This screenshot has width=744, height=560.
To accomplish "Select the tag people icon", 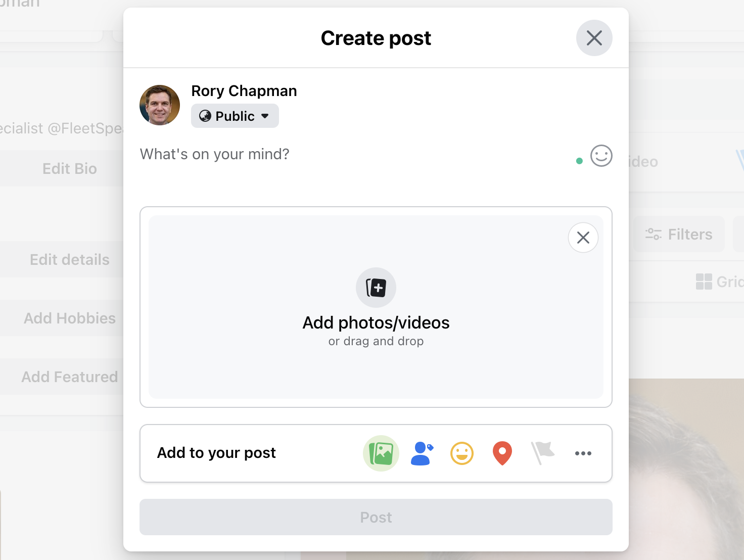I will [x=421, y=453].
